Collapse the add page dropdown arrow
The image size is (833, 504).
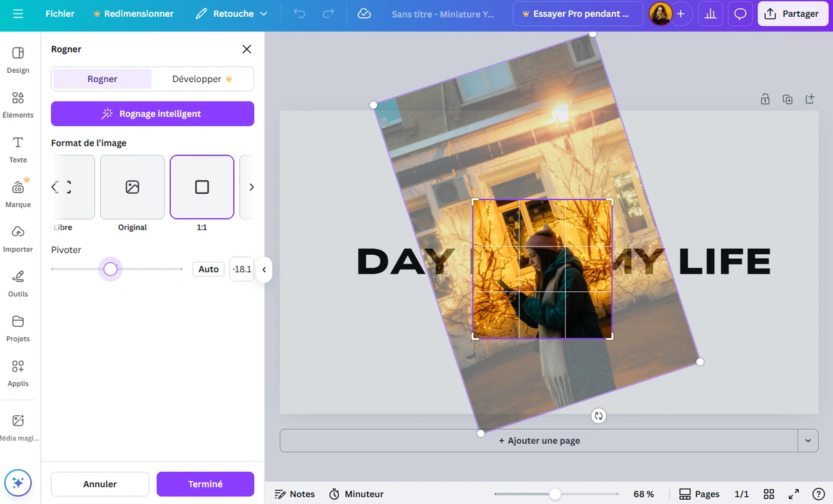pyautogui.click(x=808, y=440)
